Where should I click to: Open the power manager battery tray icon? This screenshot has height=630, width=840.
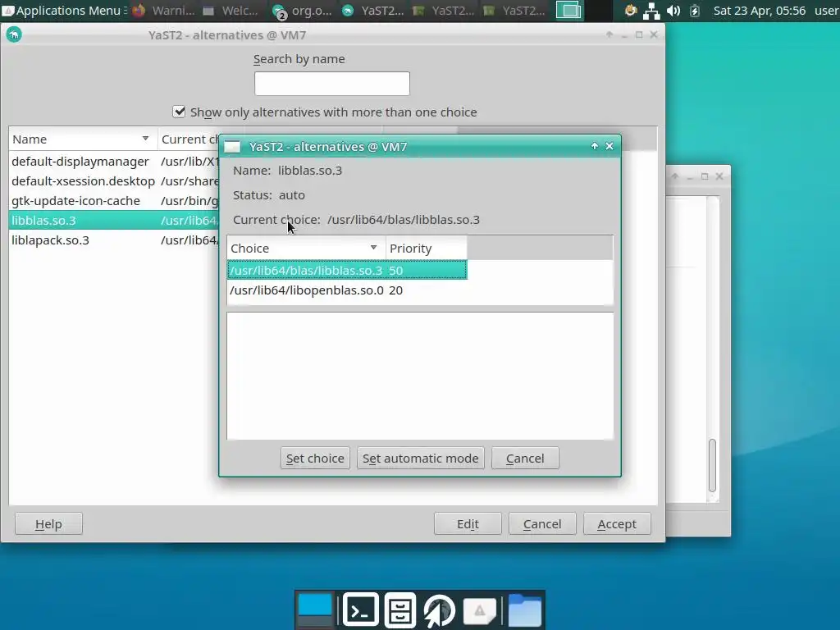point(695,10)
